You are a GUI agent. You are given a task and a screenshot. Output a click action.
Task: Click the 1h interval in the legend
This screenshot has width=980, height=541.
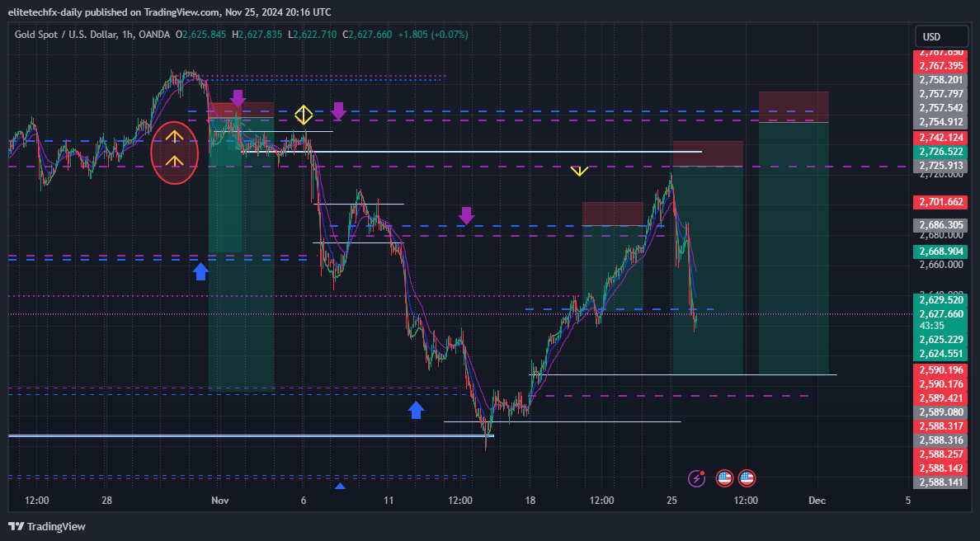click(x=127, y=35)
